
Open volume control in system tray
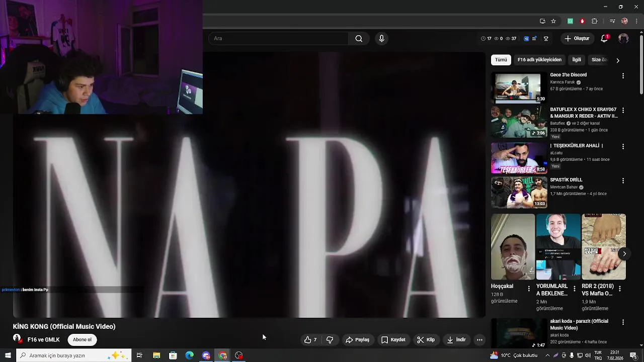[x=588, y=355]
